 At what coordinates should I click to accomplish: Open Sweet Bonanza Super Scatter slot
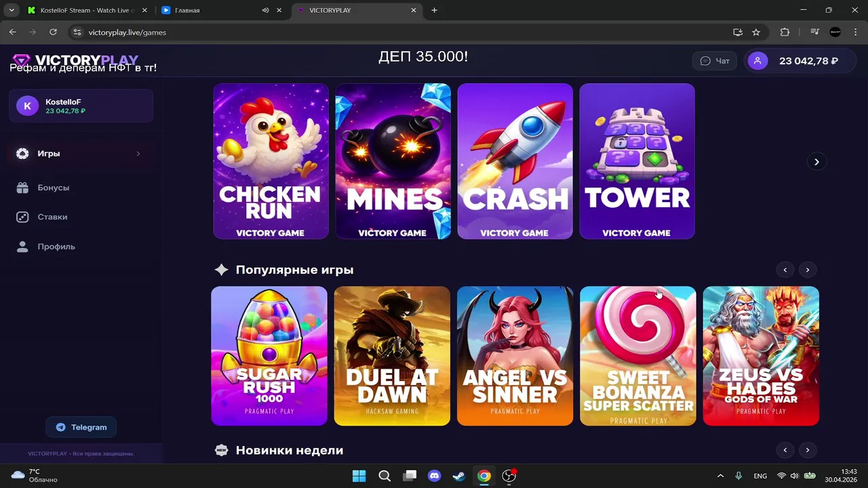point(638,356)
